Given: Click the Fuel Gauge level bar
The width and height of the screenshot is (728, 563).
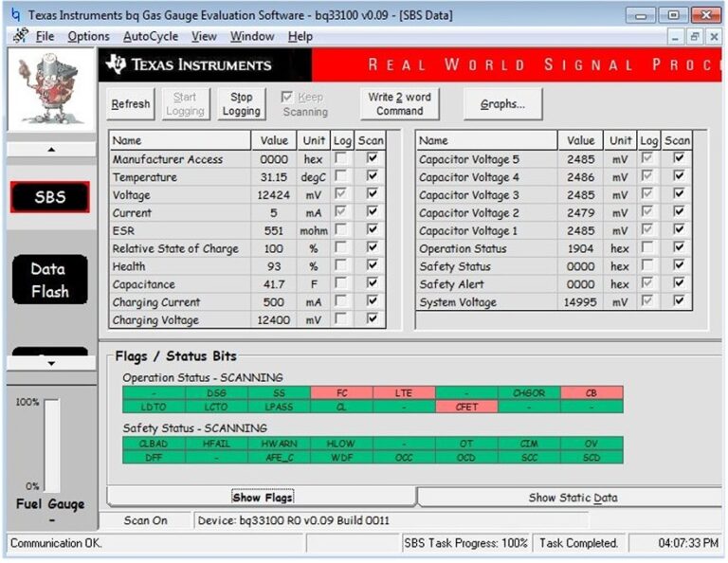Looking at the screenshot, I should tap(51, 445).
